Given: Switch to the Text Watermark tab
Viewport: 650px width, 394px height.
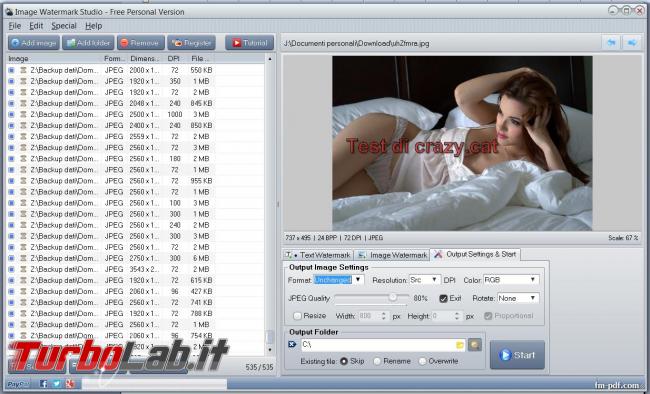Looking at the screenshot, I should point(318,255).
